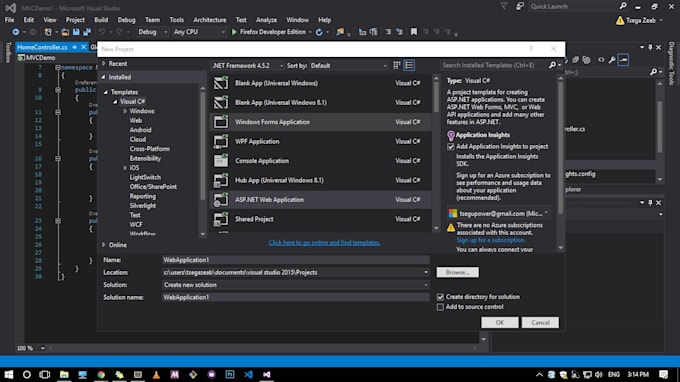Open the Debug configuration dropdown

point(153,32)
